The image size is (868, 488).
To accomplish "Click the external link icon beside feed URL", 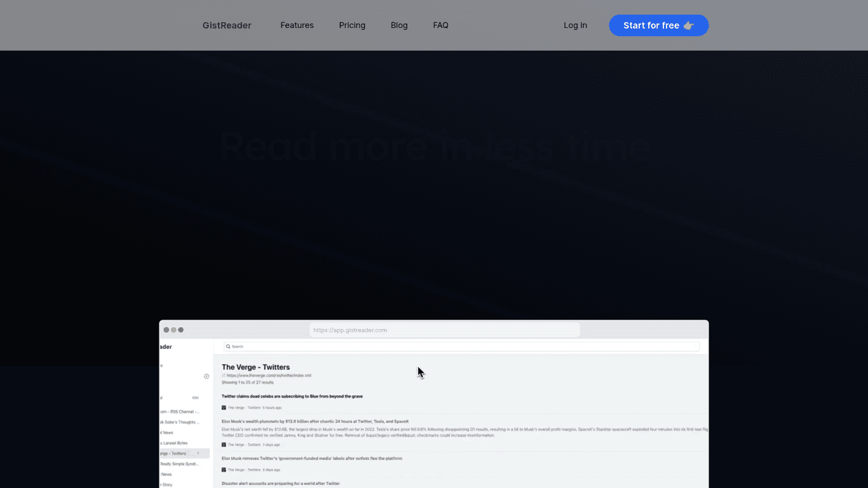I will (x=224, y=376).
